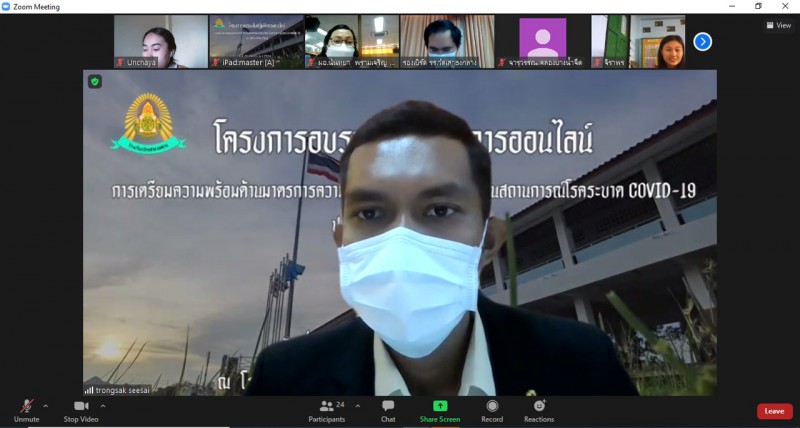Maximize the Zoom Meeting window
800x428 pixels.
click(758, 6)
